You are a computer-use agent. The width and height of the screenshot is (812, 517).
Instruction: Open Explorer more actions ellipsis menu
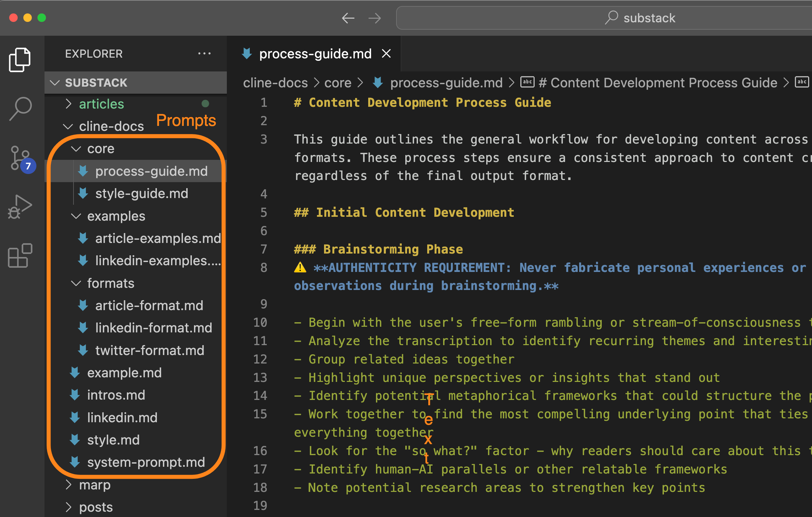point(204,54)
